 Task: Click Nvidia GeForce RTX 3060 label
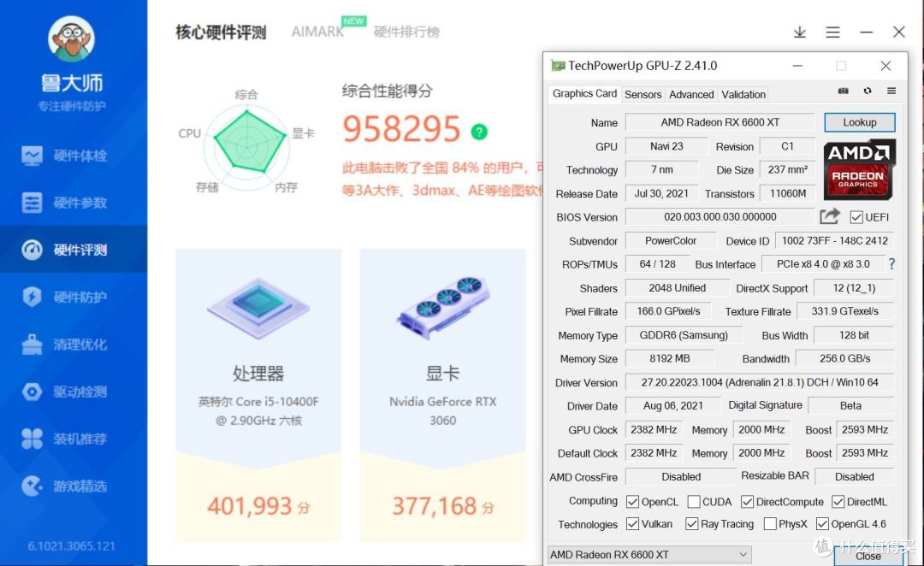[x=442, y=410]
